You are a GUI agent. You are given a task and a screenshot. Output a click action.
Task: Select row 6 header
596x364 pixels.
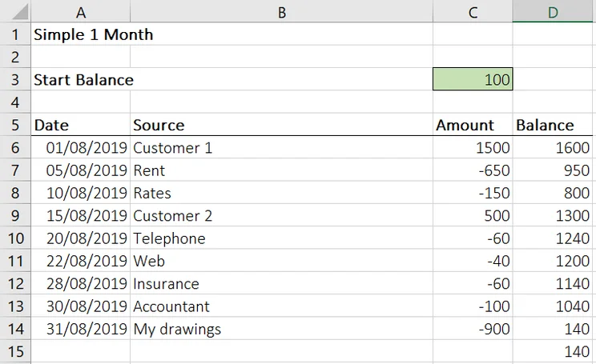pos(15,147)
